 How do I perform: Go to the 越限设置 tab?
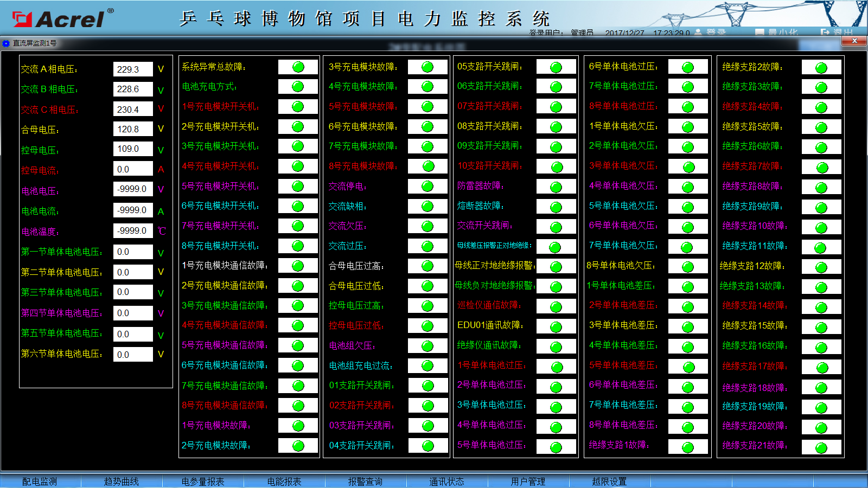pyautogui.click(x=610, y=481)
